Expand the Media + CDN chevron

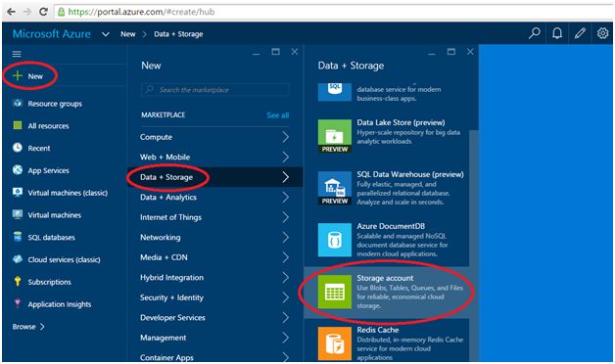pyautogui.click(x=285, y=257)
